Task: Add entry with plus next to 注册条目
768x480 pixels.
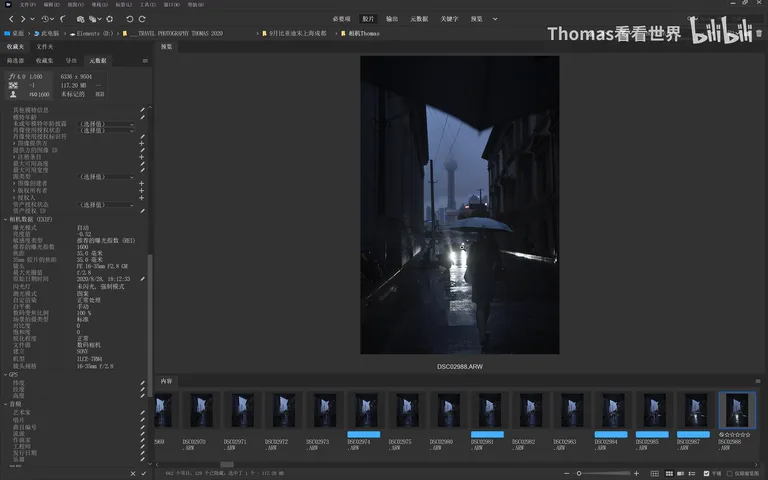Action: click(142, 157)
